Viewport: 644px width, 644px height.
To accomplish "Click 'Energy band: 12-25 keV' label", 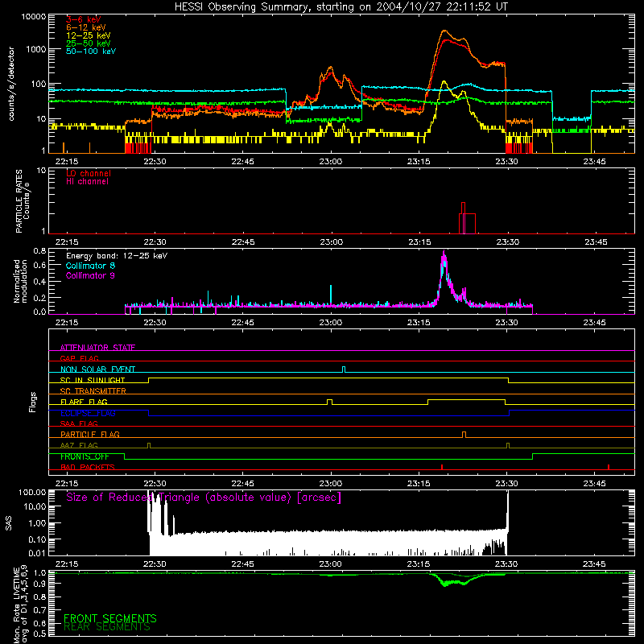I will [x=117, y=256].
